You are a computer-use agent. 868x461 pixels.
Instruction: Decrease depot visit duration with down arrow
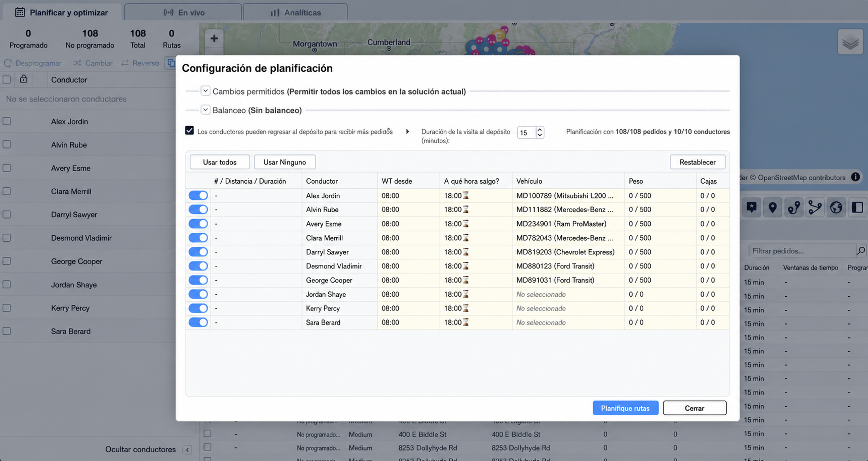click(540, 135)
